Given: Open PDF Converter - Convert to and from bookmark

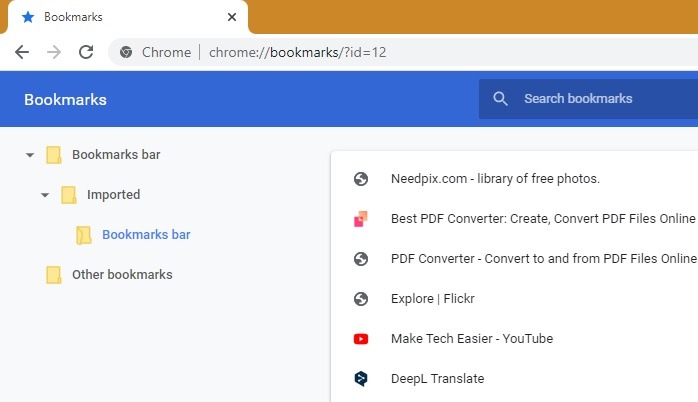Looking at the screenshot, I should click(x=544, y=259).
